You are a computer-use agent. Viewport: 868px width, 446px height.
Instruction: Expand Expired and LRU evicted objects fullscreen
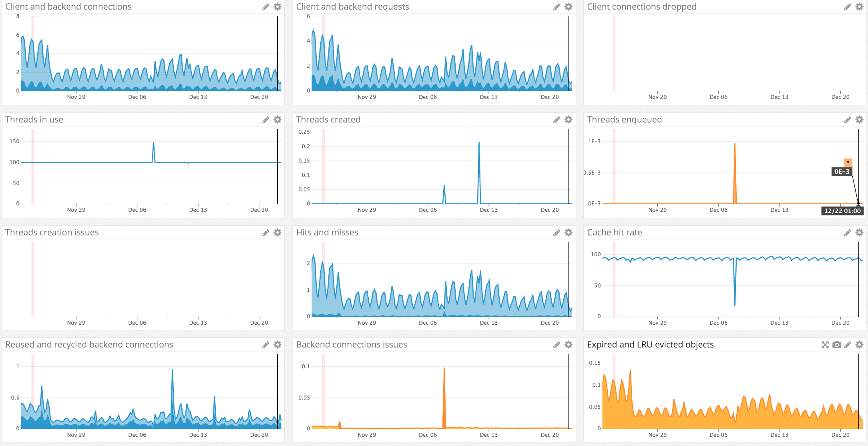pyautogui.click(x=825, y=345)
